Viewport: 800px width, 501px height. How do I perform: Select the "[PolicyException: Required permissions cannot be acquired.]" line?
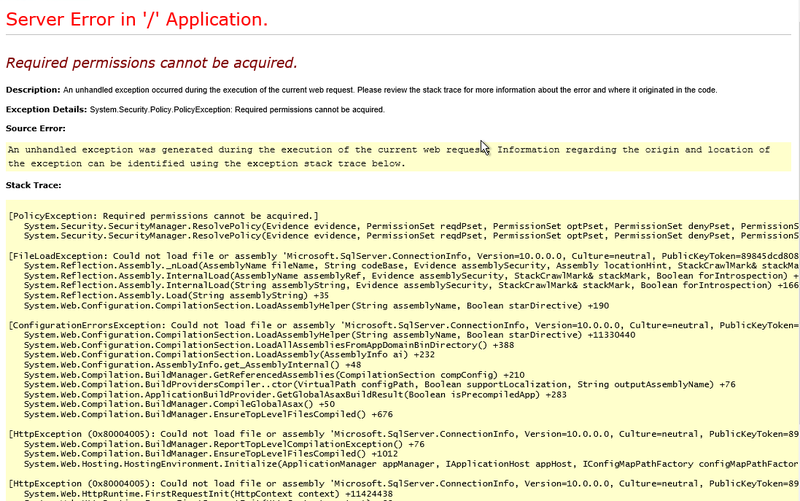[x=163, y=216]
